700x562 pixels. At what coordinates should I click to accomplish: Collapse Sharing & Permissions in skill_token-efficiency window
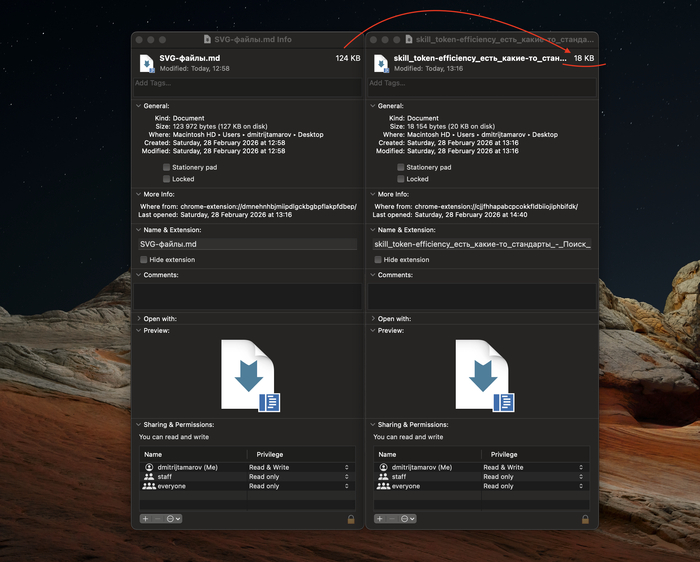tap(373, 425)
